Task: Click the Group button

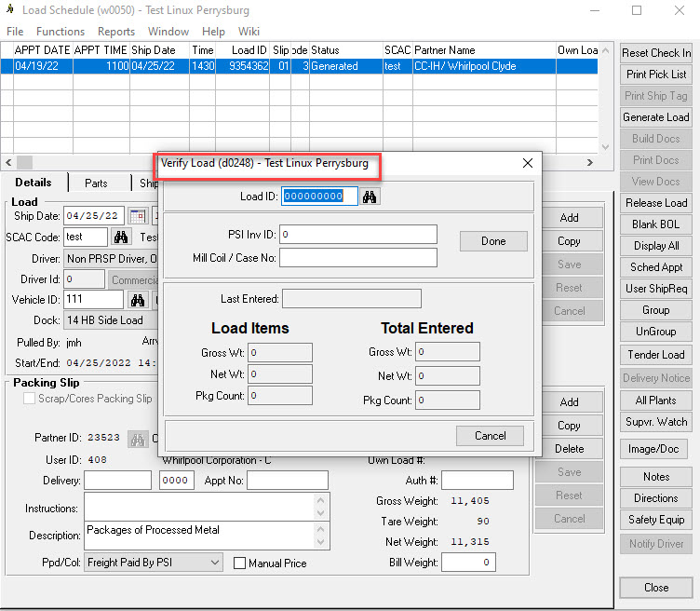Action: pos(656,310)
